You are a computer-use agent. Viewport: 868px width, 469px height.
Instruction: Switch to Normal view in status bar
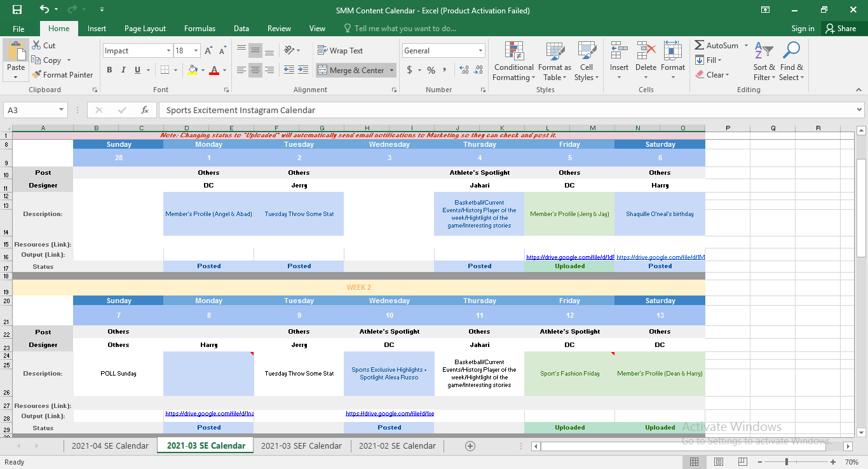click(695, 462)
